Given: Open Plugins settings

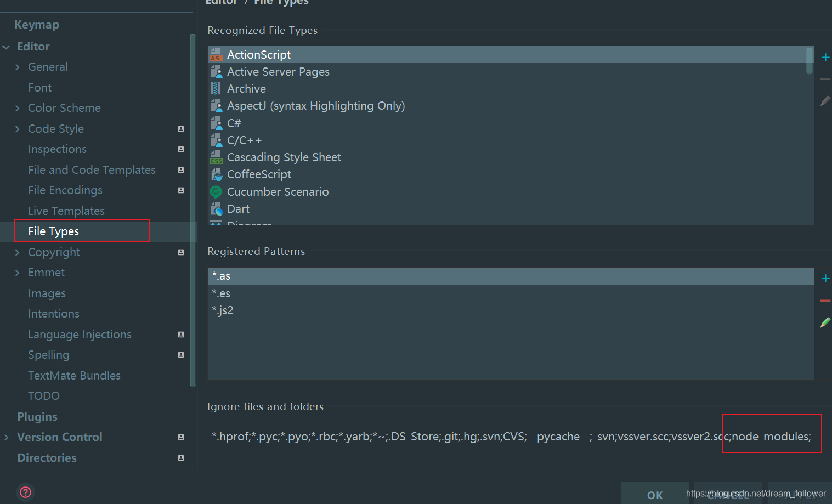Looking at the screenshot, I should tap(37, 417).
